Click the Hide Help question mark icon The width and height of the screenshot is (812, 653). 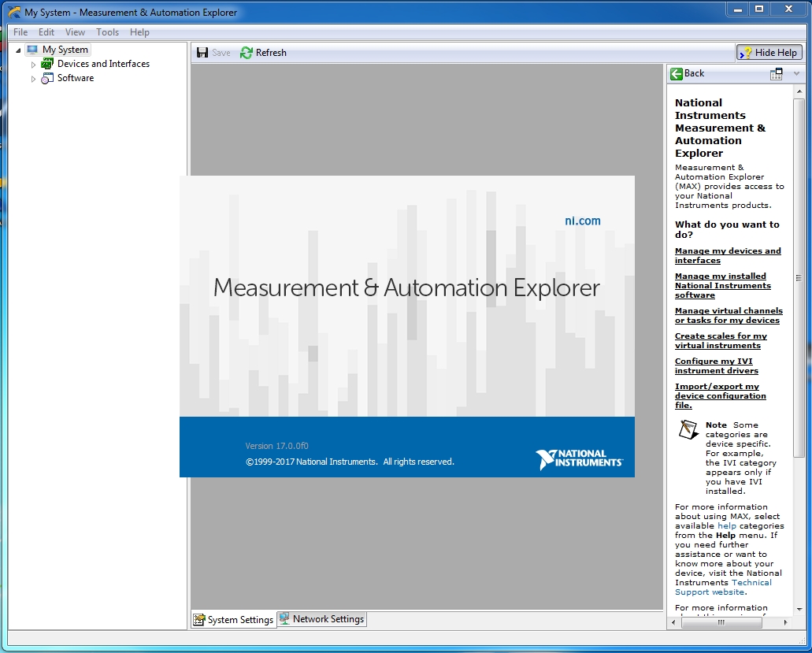point(746,52)
